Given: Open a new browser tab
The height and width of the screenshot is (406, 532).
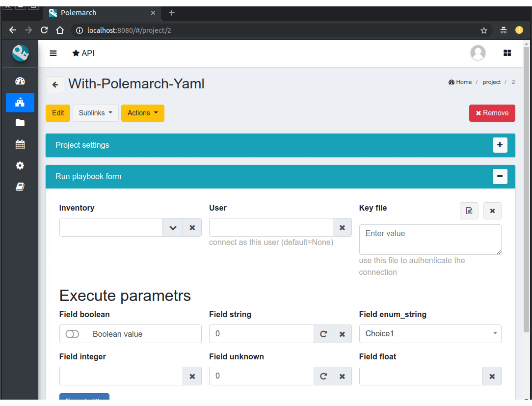Looking at the screenshot, I should point(172,13).
